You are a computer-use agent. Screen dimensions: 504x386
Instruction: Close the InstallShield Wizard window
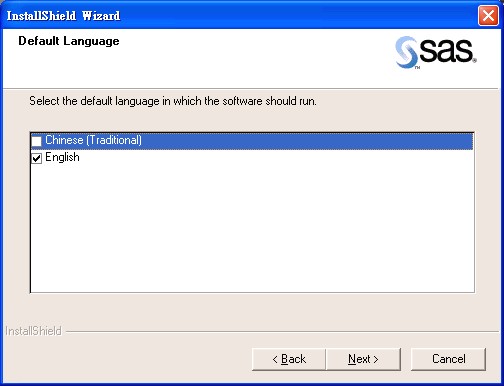tap(488, 16)
